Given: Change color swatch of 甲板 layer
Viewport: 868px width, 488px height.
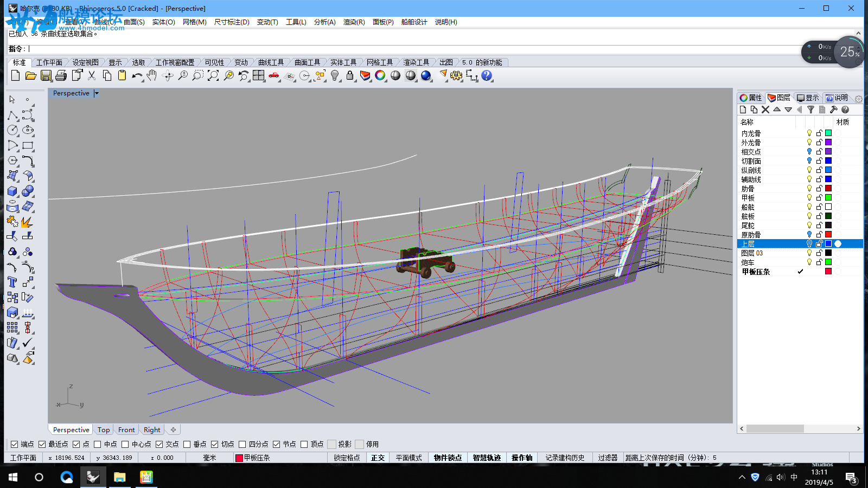Looking at the screenshot, I should [x=828, y=197].
